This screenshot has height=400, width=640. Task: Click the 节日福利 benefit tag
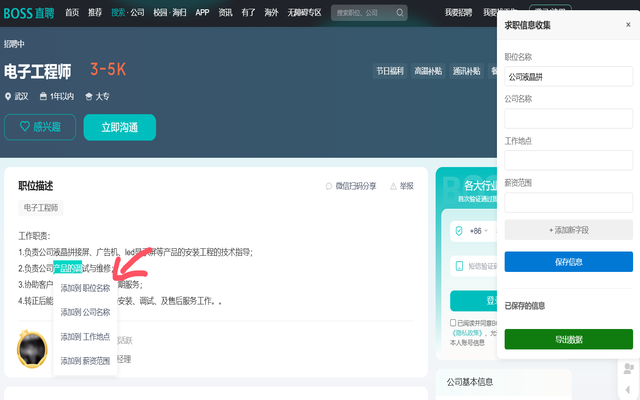(x=390, y=71)
